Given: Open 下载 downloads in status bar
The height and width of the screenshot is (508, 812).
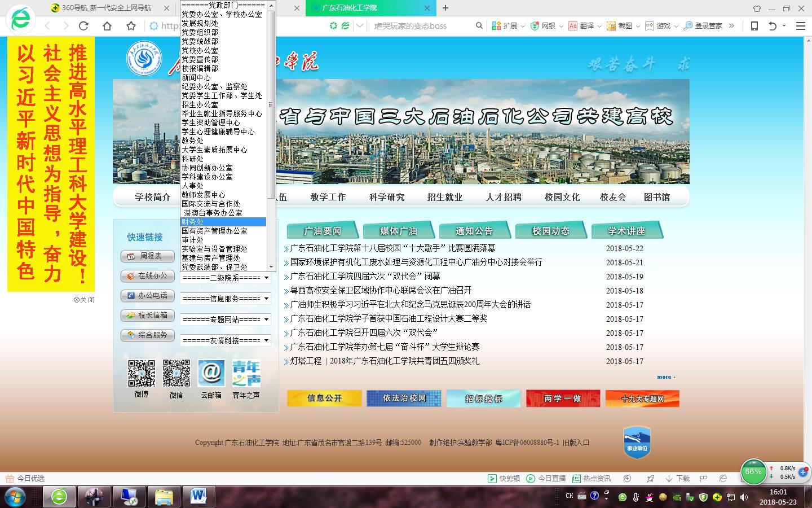Looking at the screenshot, I should click(677, 479).
